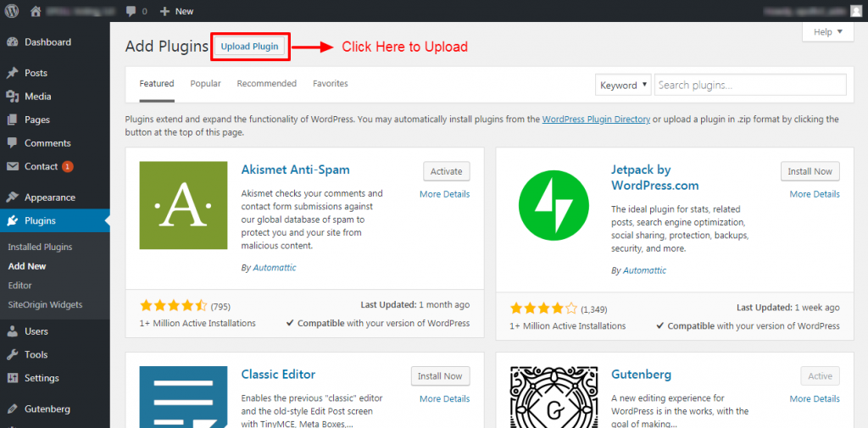Click the Settings icon in sidebar
The image size is (868, 428).
pos(12,378)
